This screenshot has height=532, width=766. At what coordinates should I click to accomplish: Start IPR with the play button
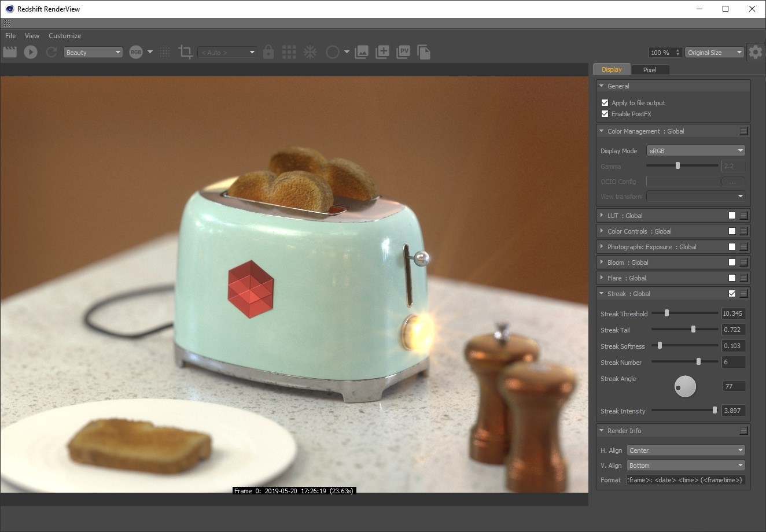(31, 52)
